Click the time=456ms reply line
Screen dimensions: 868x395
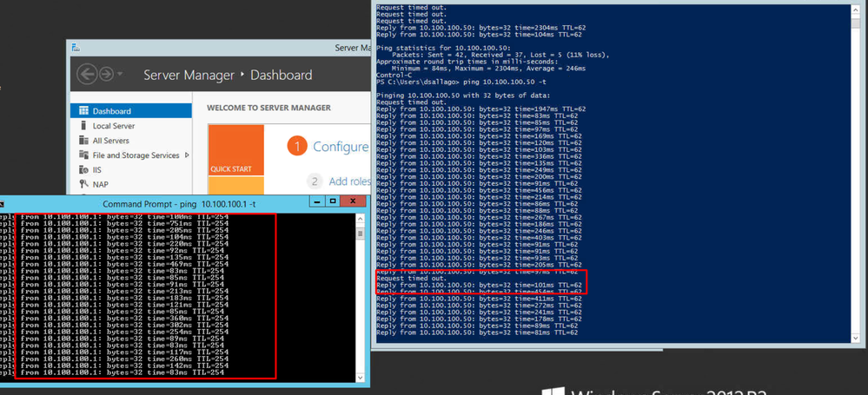479,190
